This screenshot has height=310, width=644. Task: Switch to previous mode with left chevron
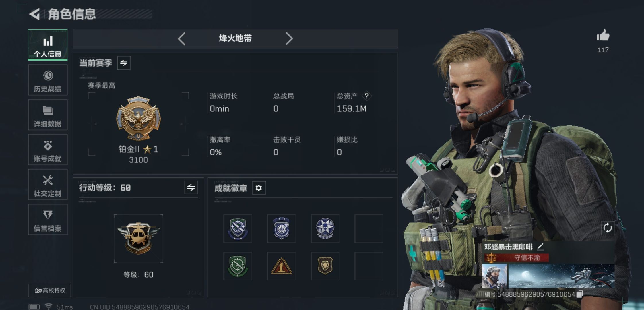pos(181,38)
